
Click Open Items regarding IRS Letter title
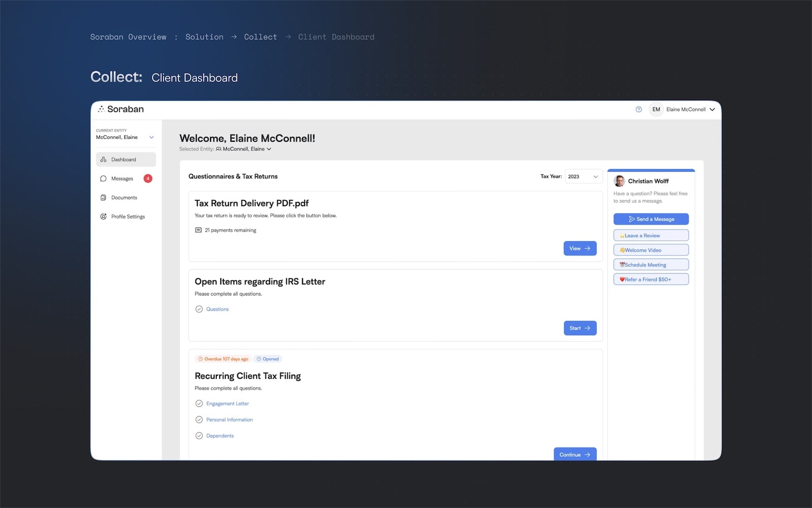260,281
